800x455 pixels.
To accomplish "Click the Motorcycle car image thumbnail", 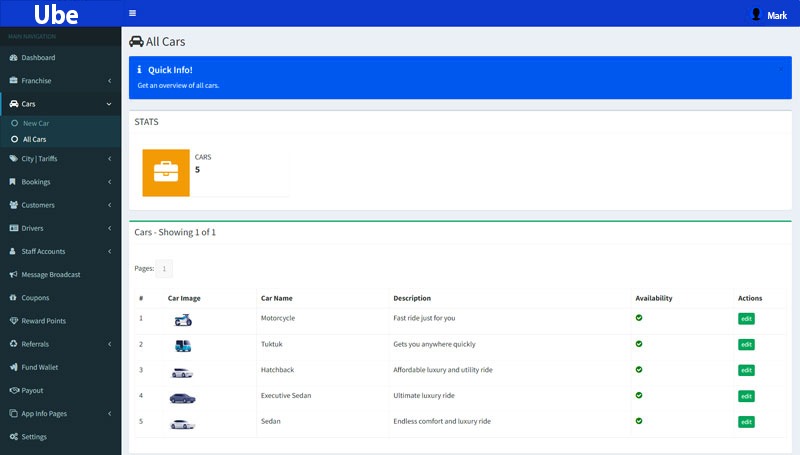I will tap(182, 319).
